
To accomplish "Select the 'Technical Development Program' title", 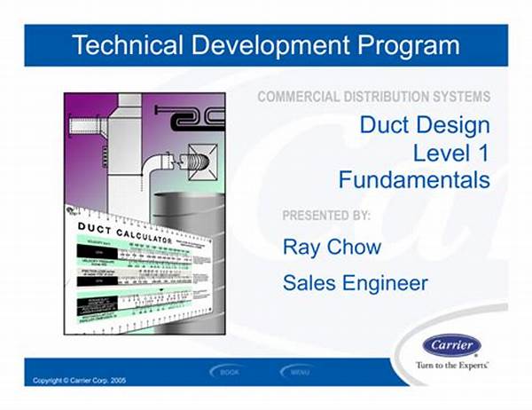I will click(x=265, y=44).
